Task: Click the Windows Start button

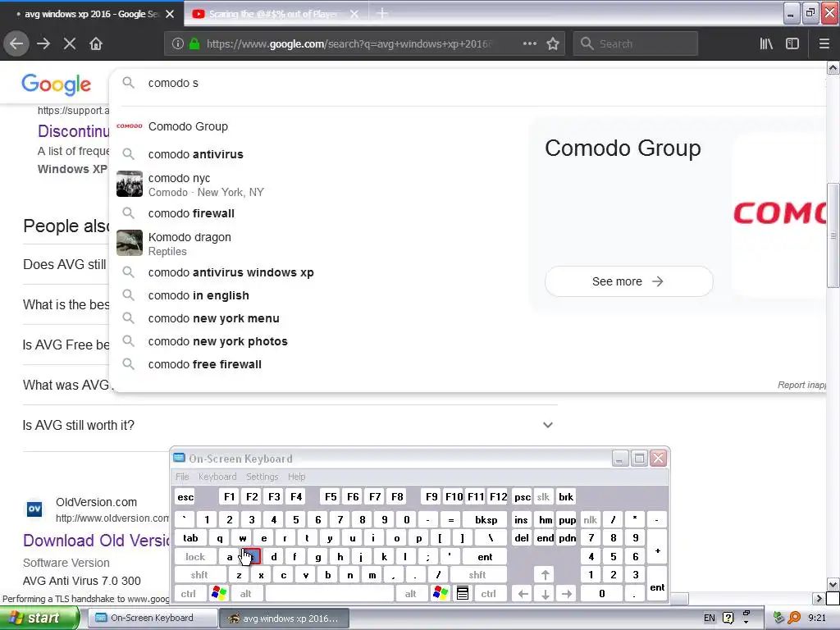Action: pos(39,618)
